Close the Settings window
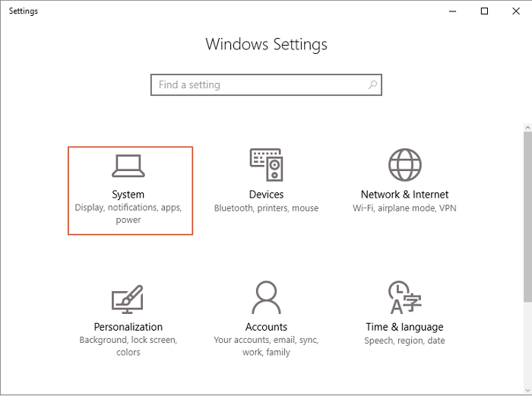532x396 pixels. 516,11
